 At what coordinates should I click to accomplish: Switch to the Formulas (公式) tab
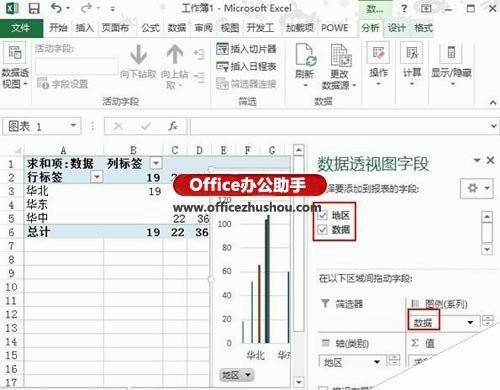click(150, 28)
